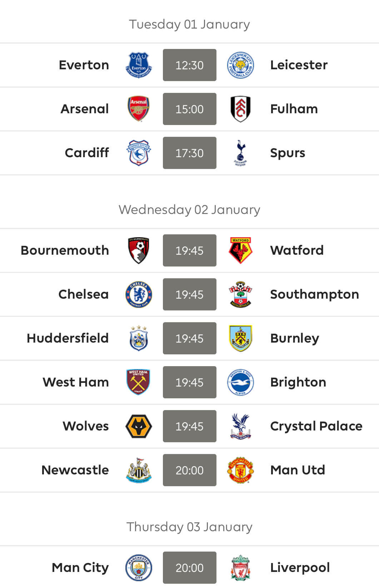The width and height of the screenshot is (379, 588).
Task: Click the Leicester City fox badge
Action: [x=240, y=65]
